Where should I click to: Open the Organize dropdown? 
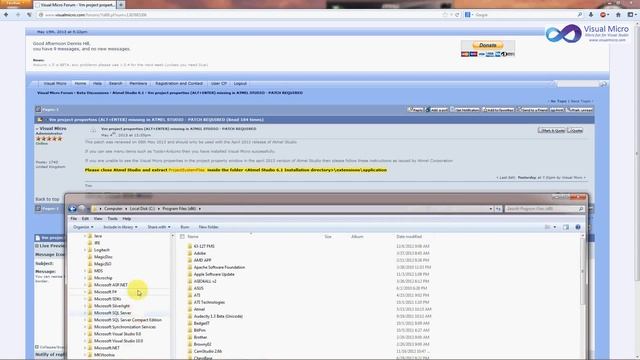point(83,227)
